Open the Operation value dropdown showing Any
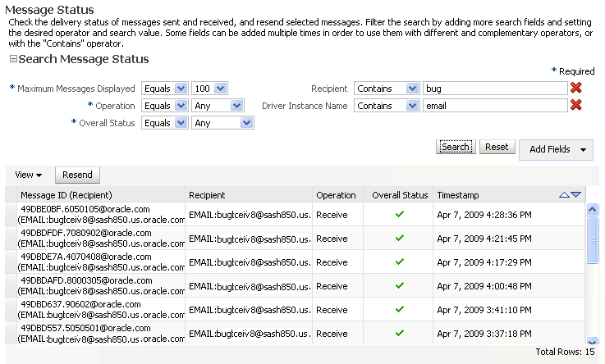Screen dimensions: 605x364 [x=218, y=106]
